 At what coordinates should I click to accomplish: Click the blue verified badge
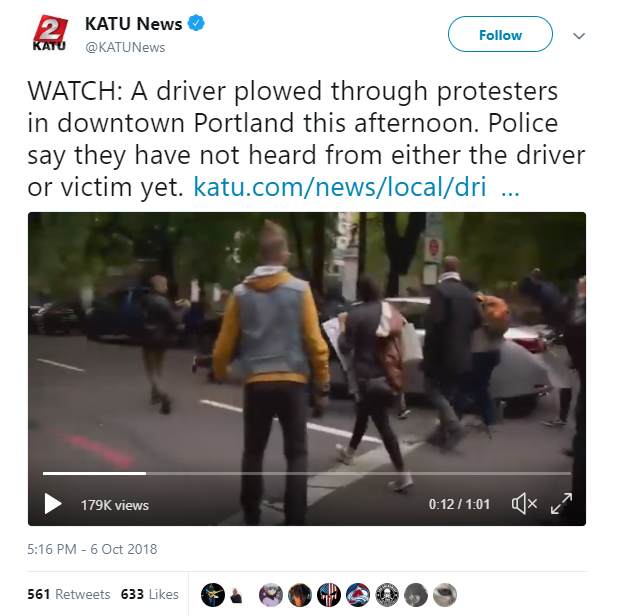pyautogui.click(x=196, y=23)
